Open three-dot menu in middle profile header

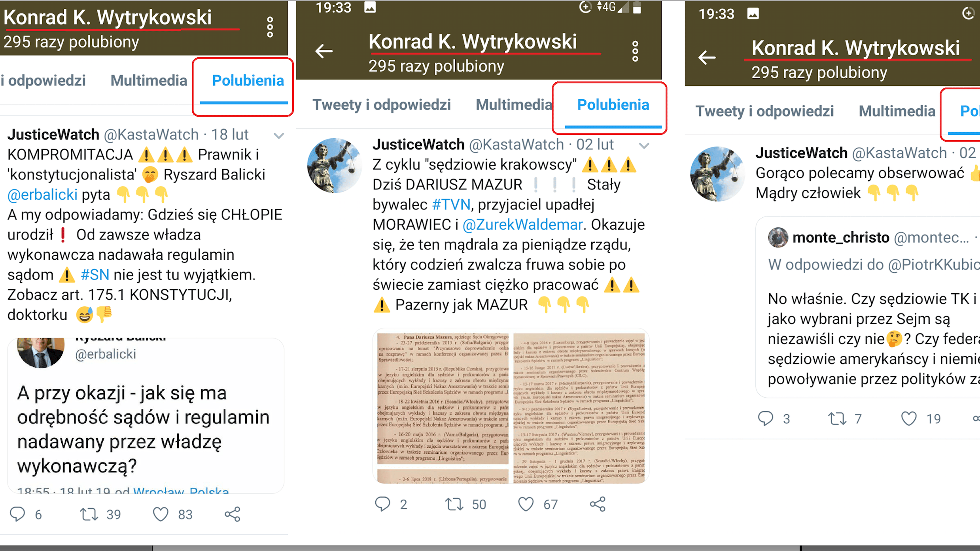pyautogui.click(x=635, y=51)
